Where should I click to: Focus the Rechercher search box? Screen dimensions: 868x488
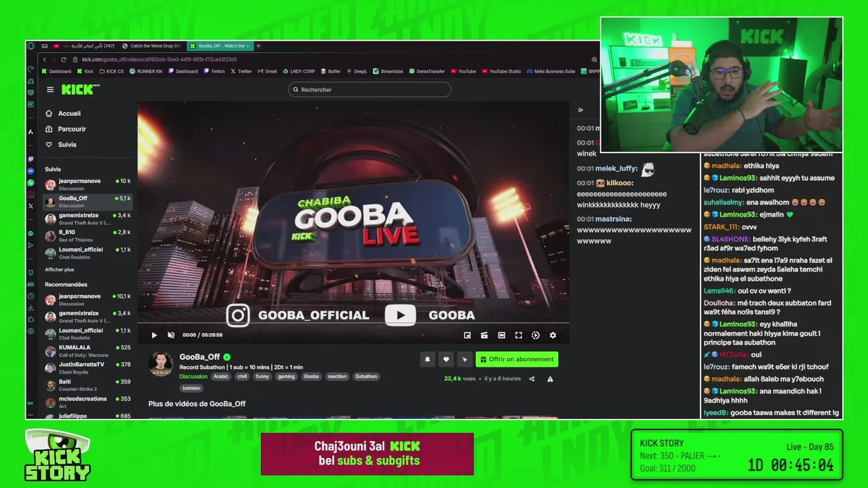point(370,89)
